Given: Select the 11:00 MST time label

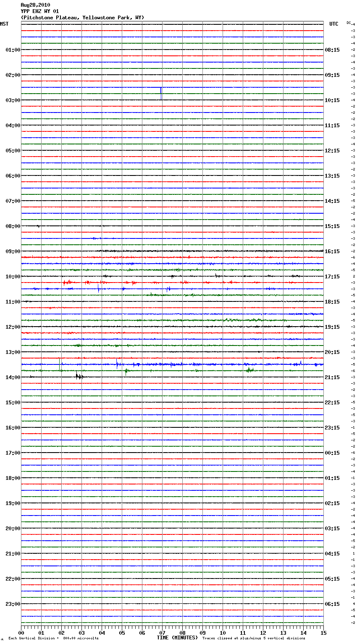Looking at the screenshot, I should coord(13,302).
